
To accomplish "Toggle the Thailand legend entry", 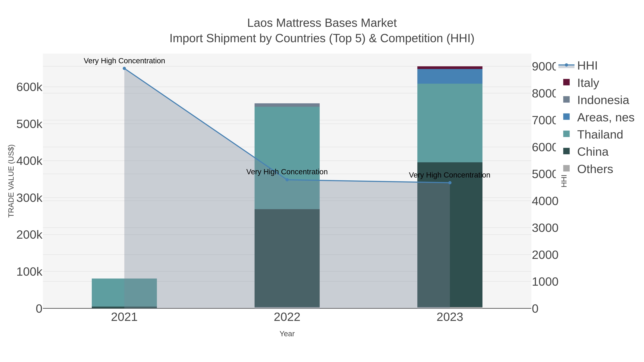I will point(593,135).
